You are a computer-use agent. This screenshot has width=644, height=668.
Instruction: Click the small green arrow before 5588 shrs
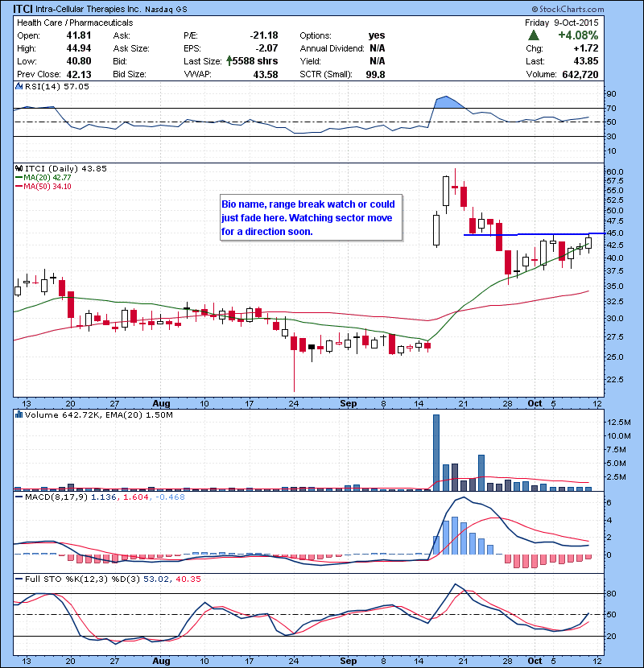point(229,61)
